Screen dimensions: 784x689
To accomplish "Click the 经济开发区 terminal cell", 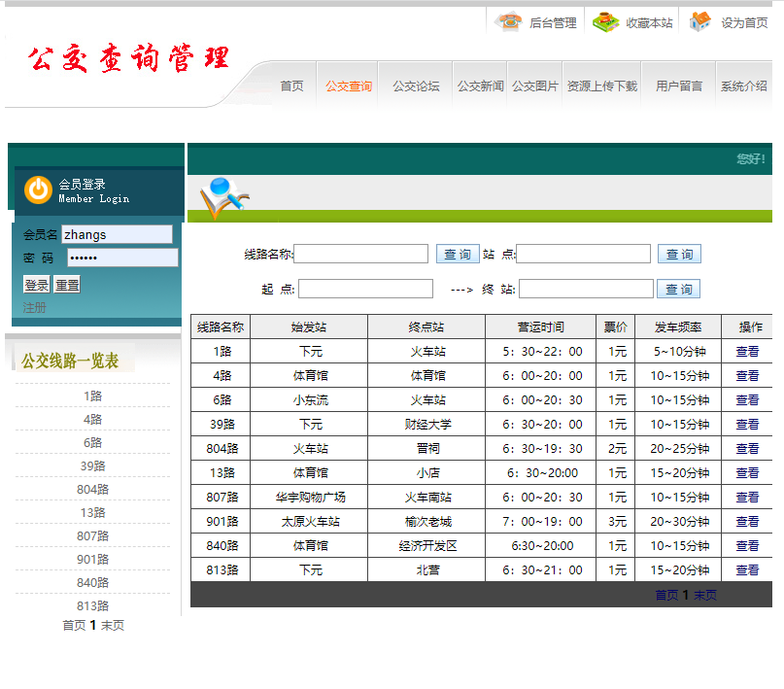I will coord(428,546).
